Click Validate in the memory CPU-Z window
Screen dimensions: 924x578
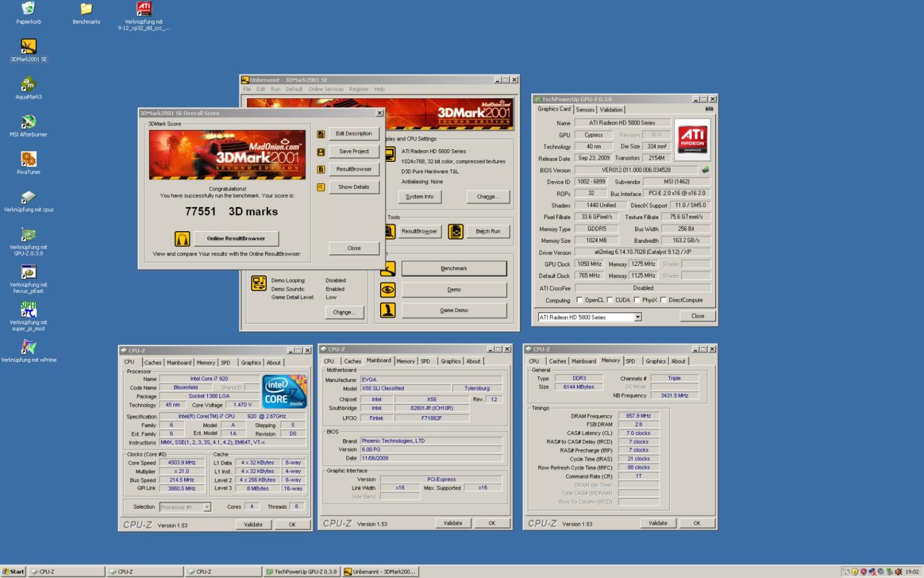(x=658, y=523)
